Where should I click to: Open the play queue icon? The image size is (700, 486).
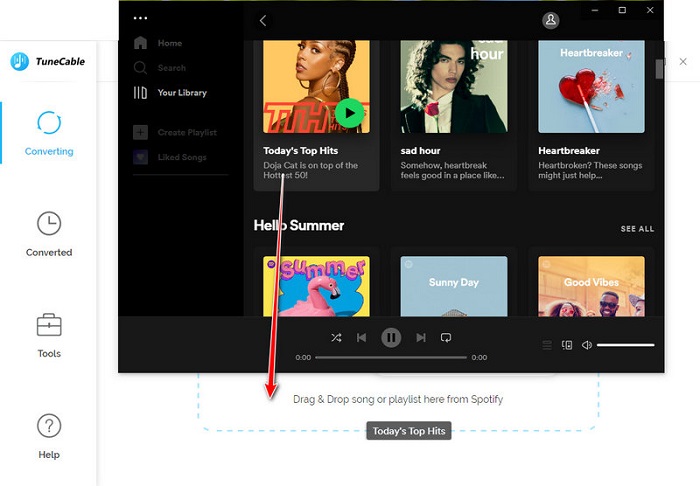pos(547,345)
